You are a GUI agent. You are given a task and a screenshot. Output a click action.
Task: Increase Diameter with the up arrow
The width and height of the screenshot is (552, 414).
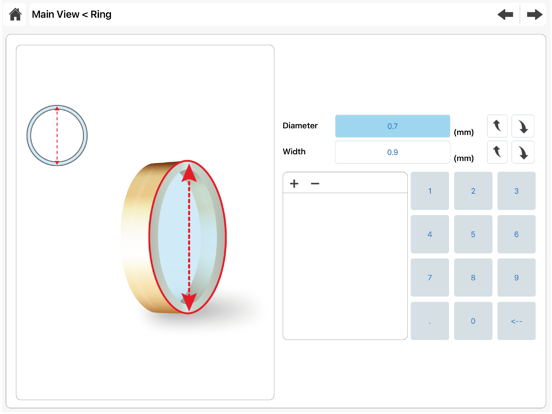tap(497, 126)
